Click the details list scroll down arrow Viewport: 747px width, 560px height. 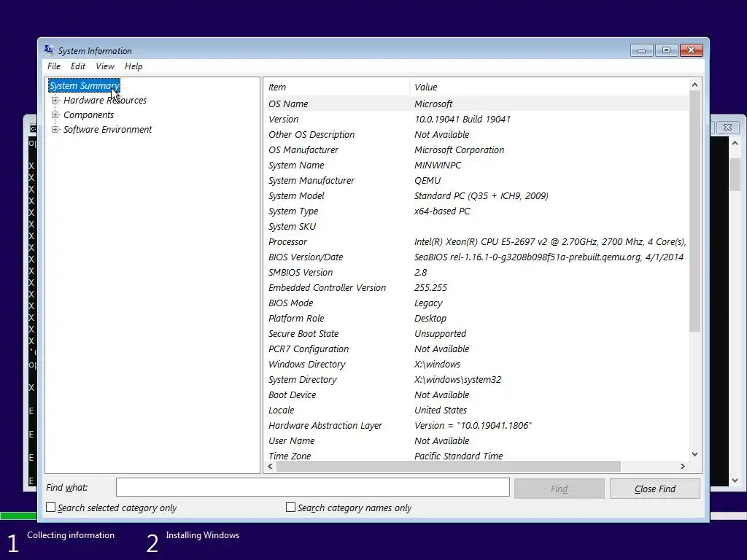point(694,454)
